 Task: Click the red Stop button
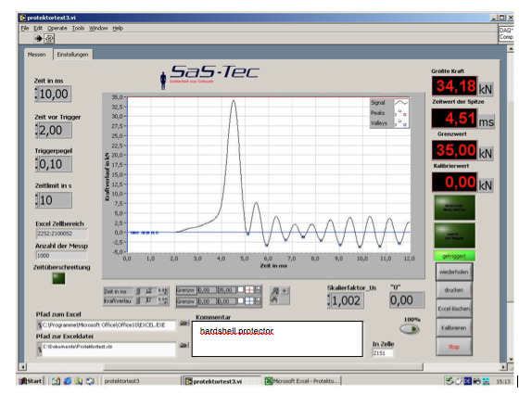click(453, 347)
